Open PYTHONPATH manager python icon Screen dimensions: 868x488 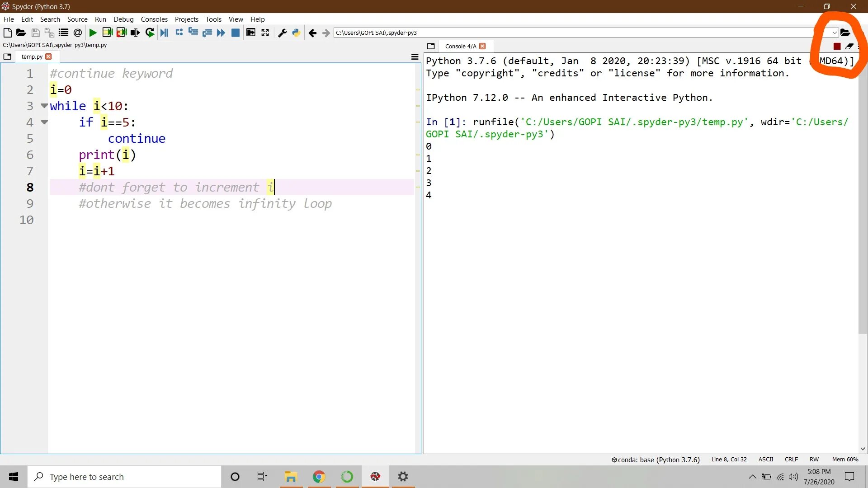point(296,33)
